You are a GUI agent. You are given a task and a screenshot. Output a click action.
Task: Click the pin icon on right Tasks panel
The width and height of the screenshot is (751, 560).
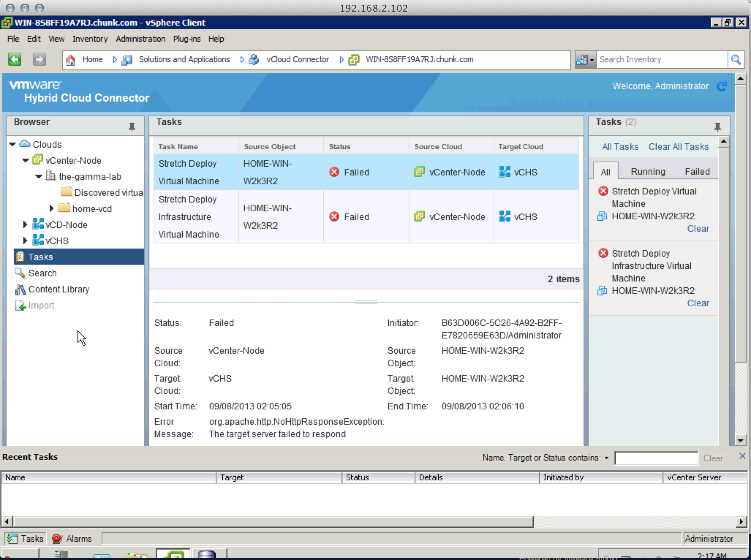717,127
